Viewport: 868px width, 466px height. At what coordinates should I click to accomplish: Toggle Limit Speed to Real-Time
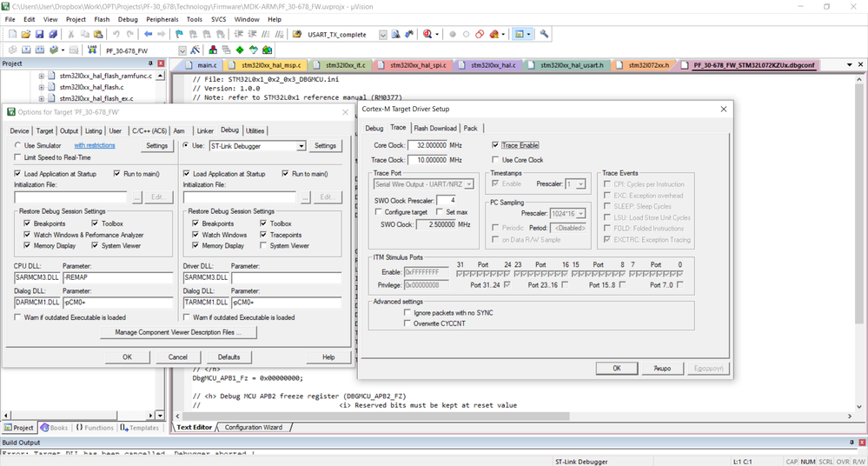pos(17,157)
